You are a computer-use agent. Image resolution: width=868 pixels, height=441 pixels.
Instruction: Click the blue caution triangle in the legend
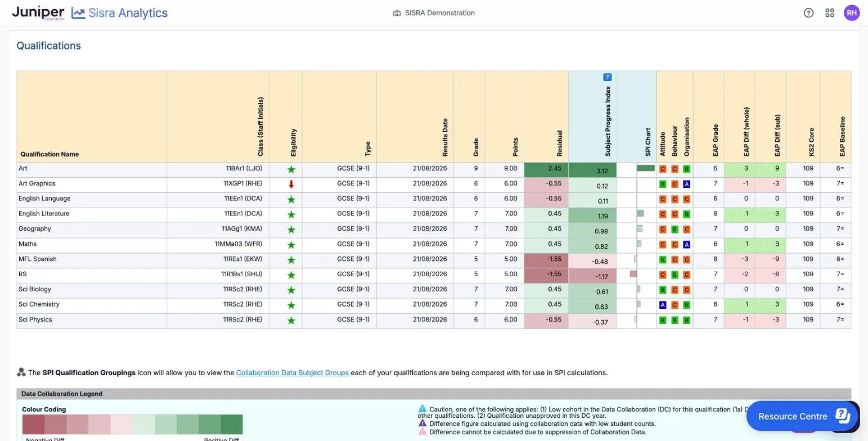click(x=422, y=409)
